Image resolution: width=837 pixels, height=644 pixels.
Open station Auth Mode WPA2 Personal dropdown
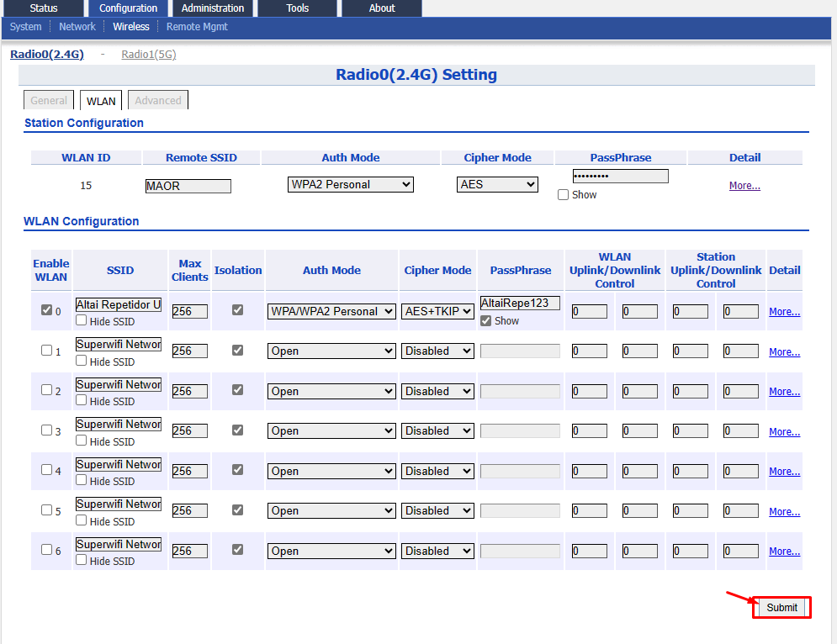point(350,185)
